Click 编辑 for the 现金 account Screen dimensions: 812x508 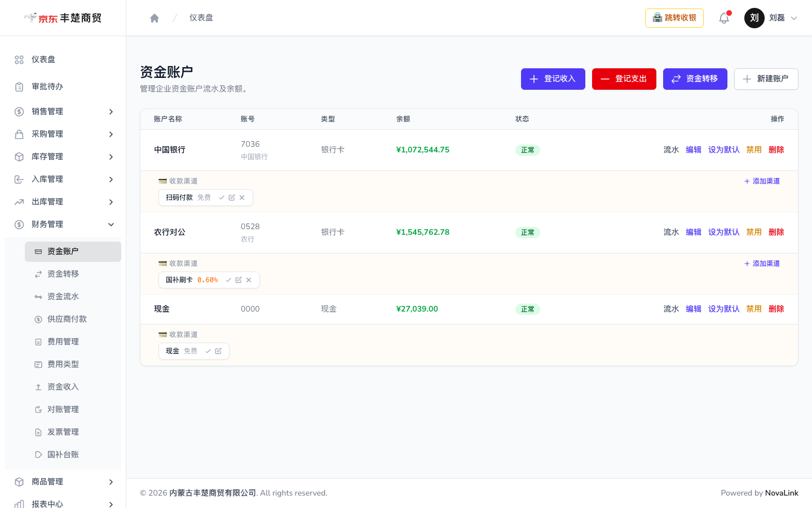tap(694, 309)
